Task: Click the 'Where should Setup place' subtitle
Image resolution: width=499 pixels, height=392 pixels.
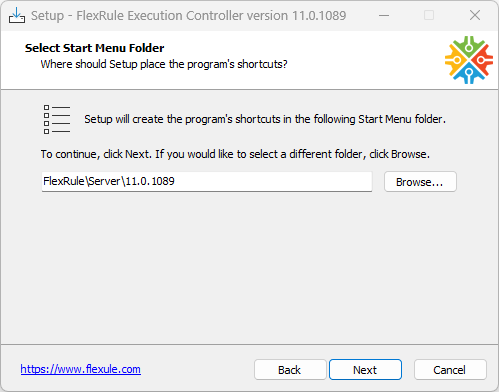Action: (x=164, y=64)
